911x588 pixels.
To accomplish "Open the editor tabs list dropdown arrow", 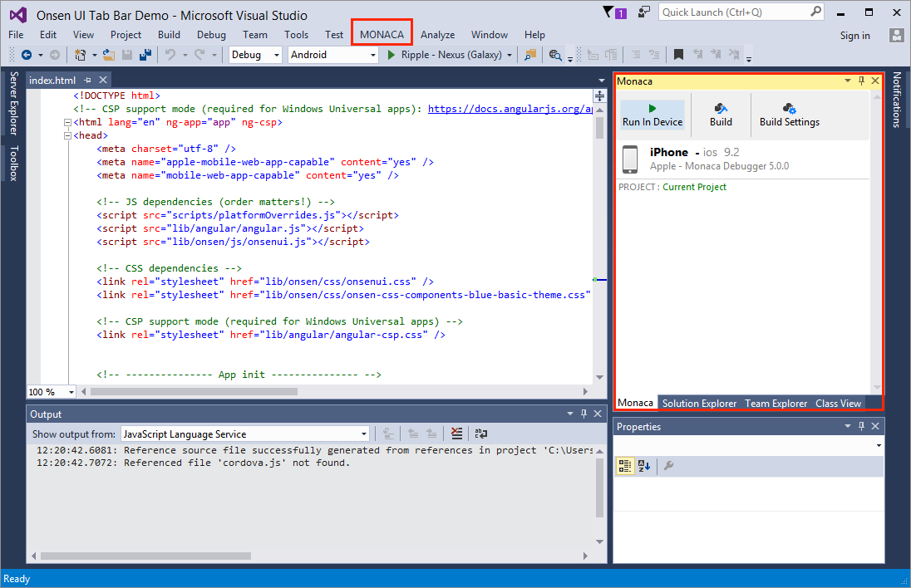I will (x=601, y=80).
